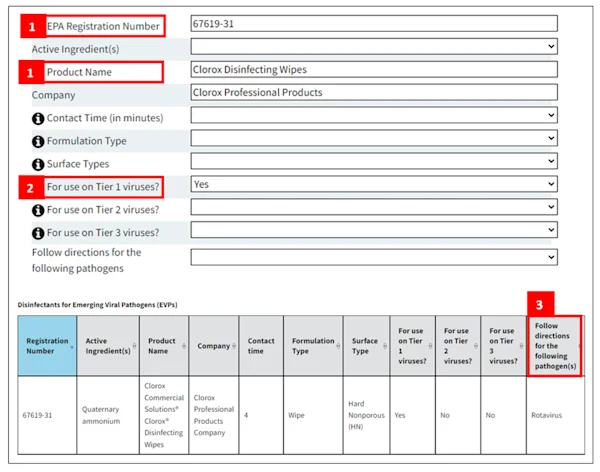Image resolution: width=600 pixels, height=472 pixels.
Task: Sort by For use on Tier 2 viruses header
Action: coord(458,346)
